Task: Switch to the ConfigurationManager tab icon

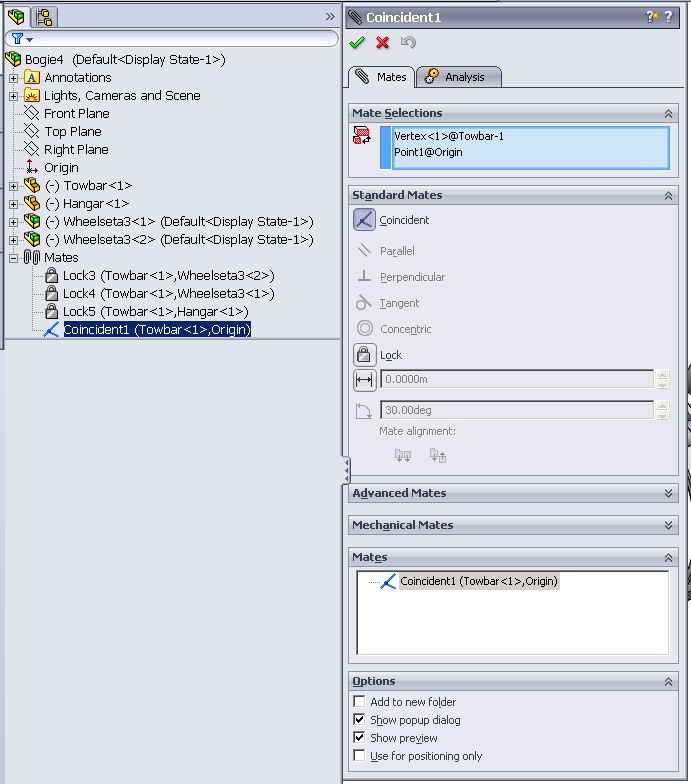Action: pos(44,17)
